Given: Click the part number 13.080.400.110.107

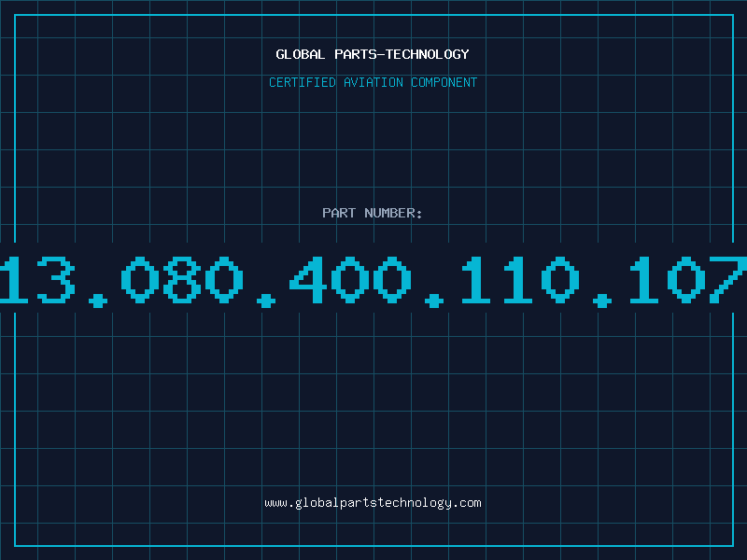Looking at the screenshot, I should pyautogui.click(x=373, y=280).
